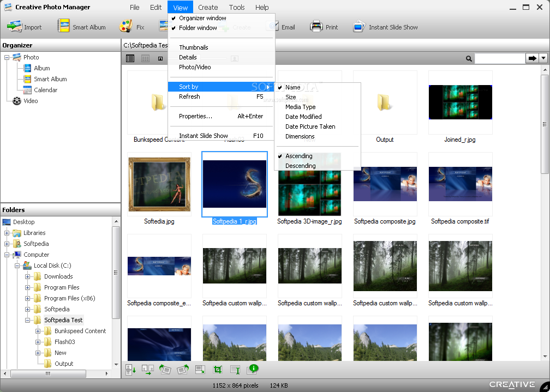The image size is (550, 392).
Task: Open the Output folder thumbnail
Action: pyautogui.click(x=385, y=103)
